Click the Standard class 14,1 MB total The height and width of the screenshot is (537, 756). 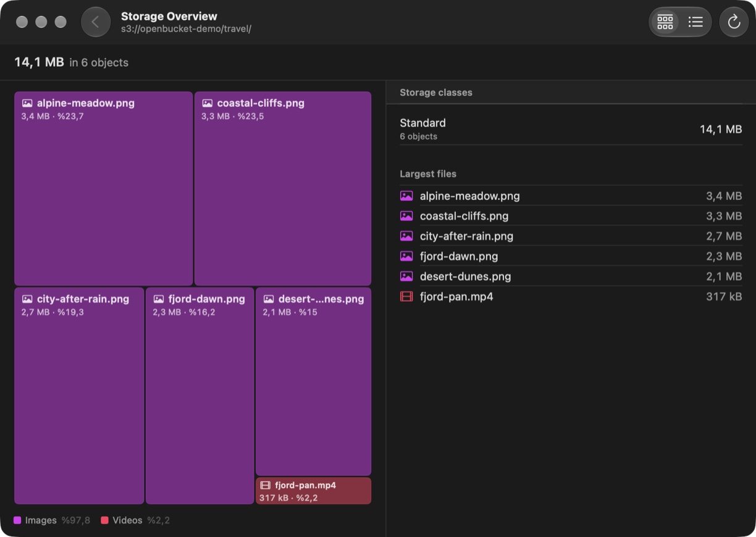721,129
